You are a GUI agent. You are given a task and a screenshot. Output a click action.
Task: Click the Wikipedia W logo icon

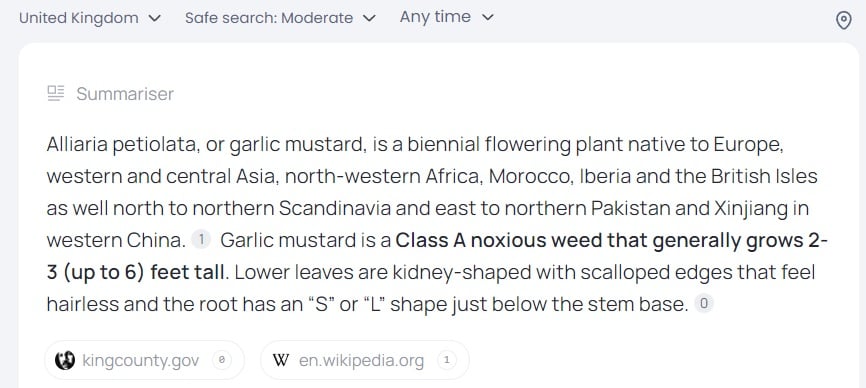281,361
